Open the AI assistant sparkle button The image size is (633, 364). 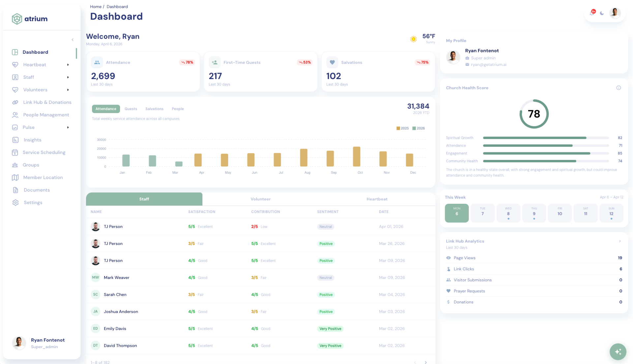[618, 351]
